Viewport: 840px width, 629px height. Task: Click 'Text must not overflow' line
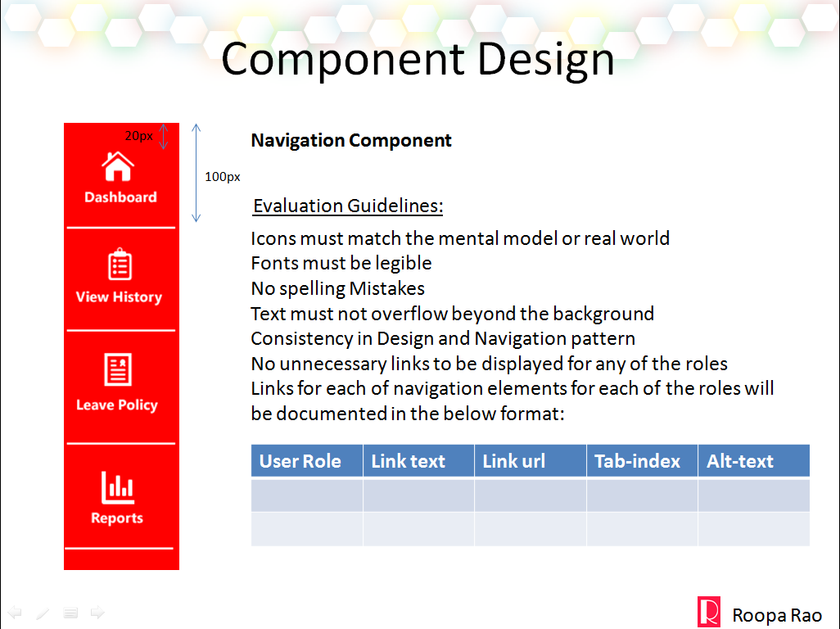click(453, 314)
